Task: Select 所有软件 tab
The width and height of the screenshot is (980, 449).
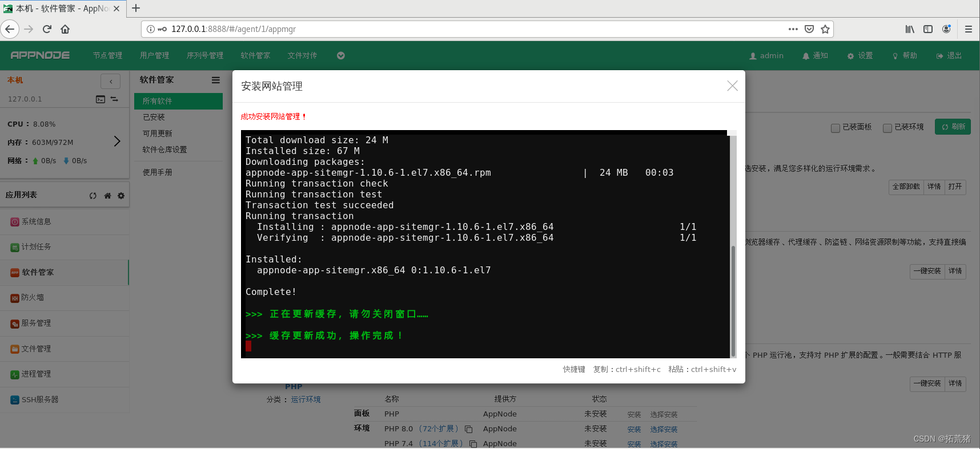Action: coord(178,101)
